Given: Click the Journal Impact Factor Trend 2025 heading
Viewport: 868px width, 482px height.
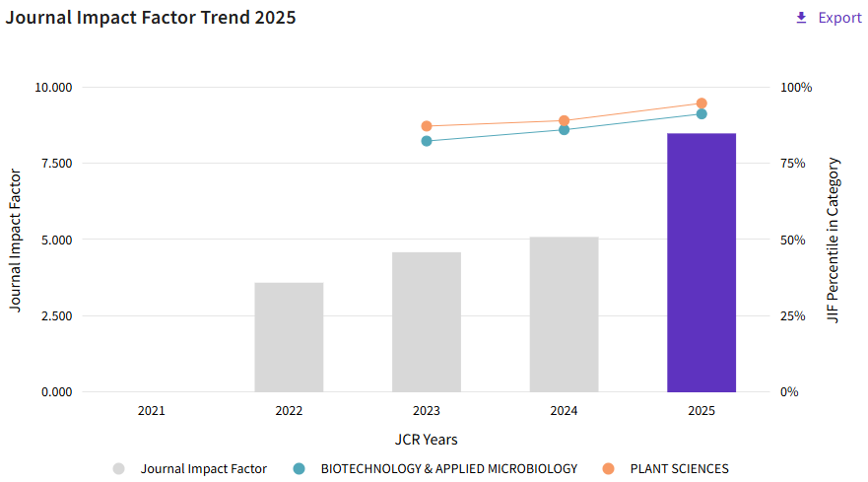Looking at the screenshot, I should click(151, 17).
